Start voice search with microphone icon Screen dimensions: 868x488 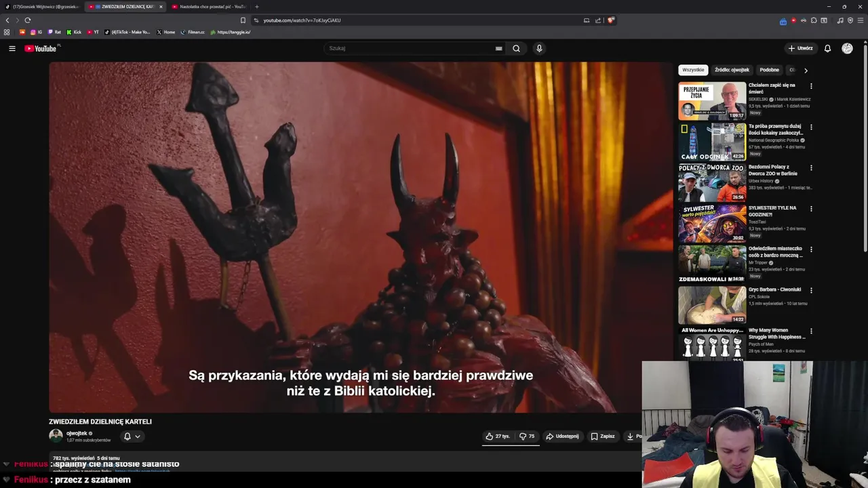539,48
